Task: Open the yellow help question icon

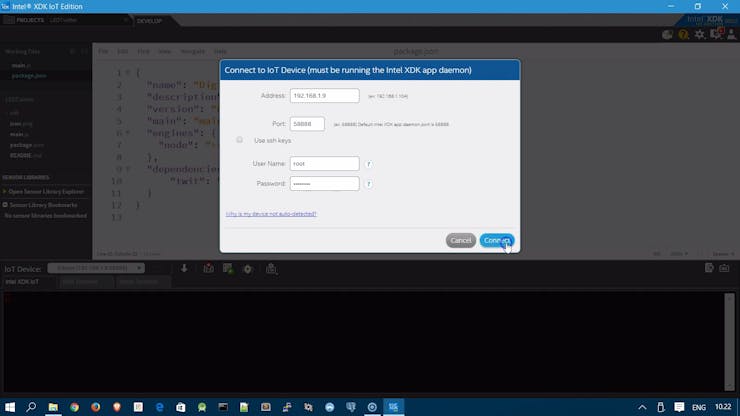Action: point(683,34)
